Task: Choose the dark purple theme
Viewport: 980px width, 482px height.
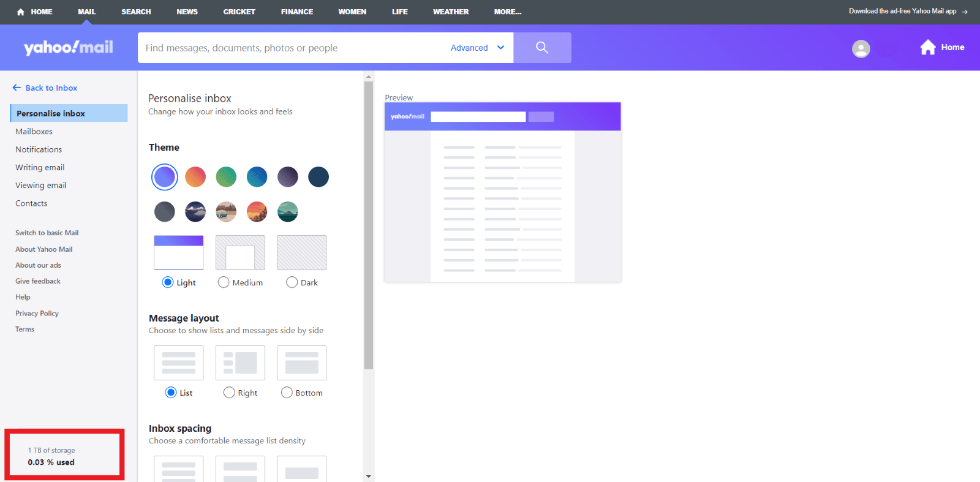Action: 288,177
